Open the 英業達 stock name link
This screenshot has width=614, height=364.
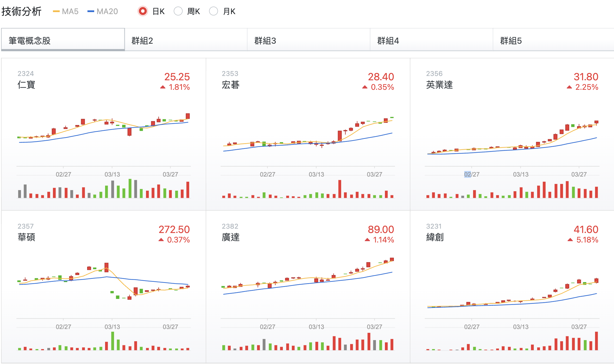(439, 85)
